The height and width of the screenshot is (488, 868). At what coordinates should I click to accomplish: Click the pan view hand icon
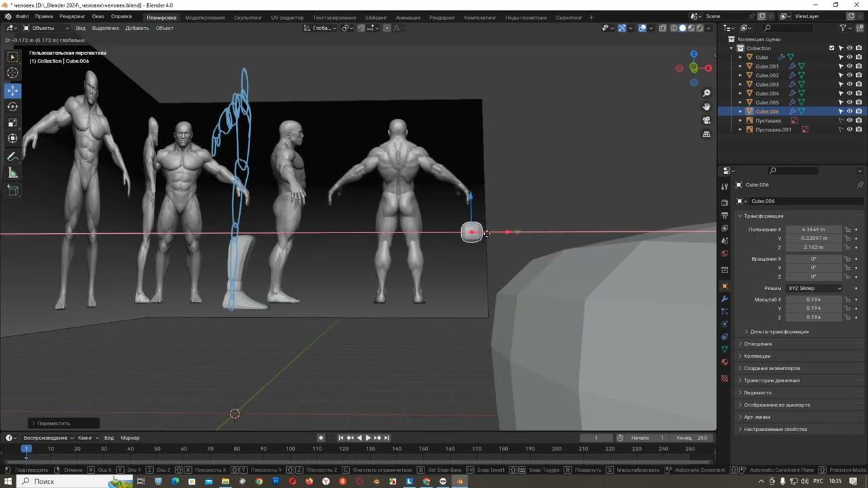click(x=707, y=106)
